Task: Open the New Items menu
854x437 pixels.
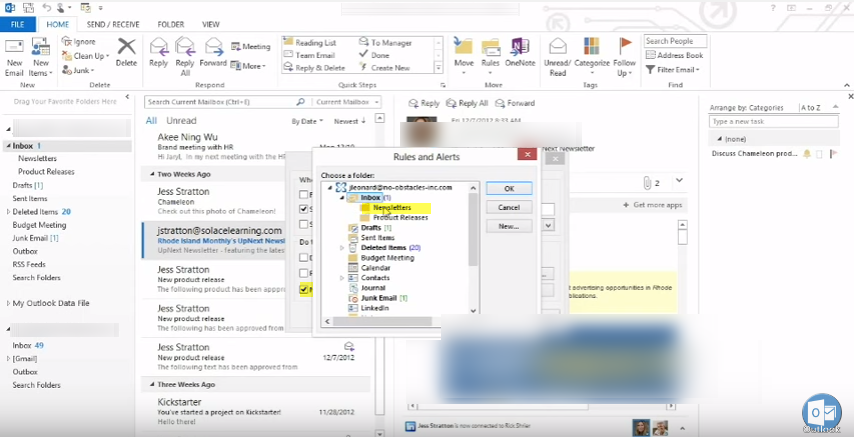Action: (x=41, y=57)
